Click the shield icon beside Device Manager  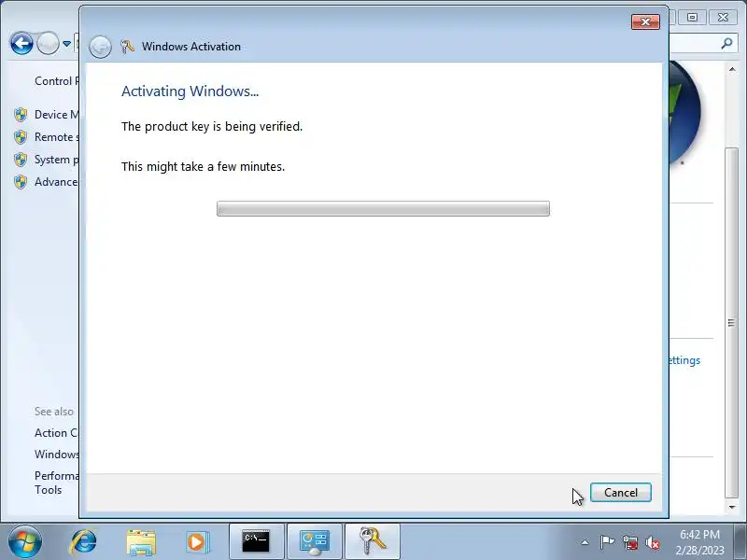(x=21, y=115)
